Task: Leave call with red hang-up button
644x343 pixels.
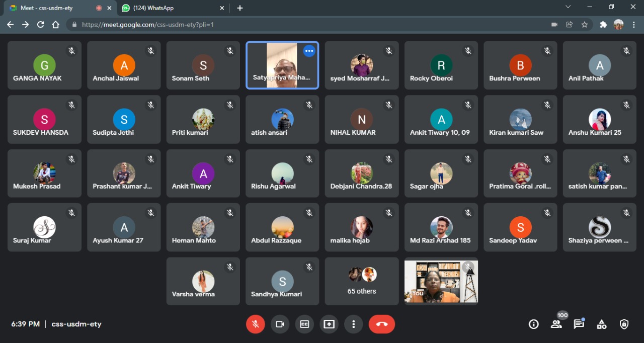Action: click(382, 324)
